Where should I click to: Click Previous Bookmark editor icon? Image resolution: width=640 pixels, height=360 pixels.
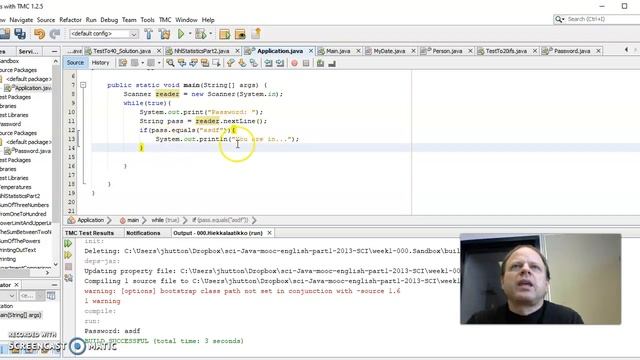coord(231,63)
